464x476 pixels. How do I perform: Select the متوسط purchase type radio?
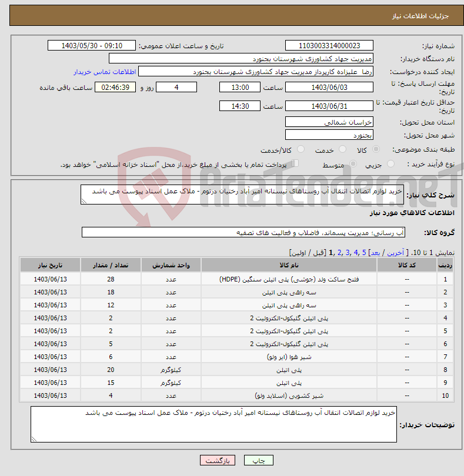[353, 164]
